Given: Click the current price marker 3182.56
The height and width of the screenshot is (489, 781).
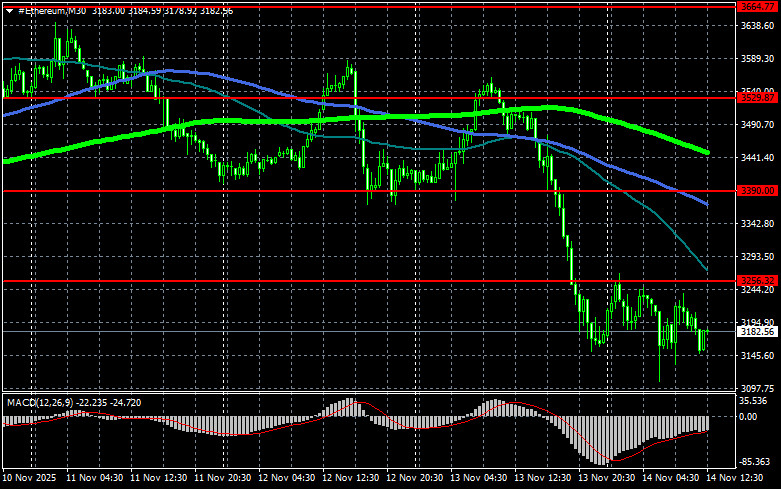Looking at the screenshot, I should click(757, 331).
